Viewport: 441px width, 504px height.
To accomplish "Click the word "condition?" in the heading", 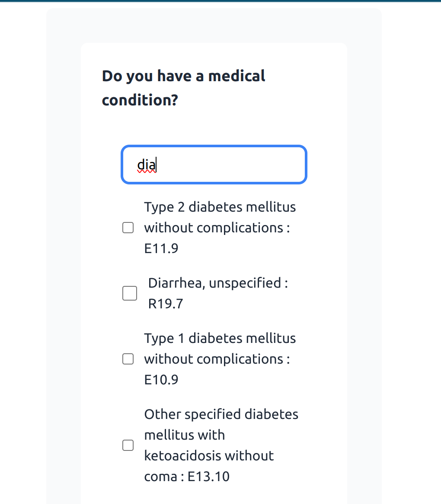I will point(140,100).
